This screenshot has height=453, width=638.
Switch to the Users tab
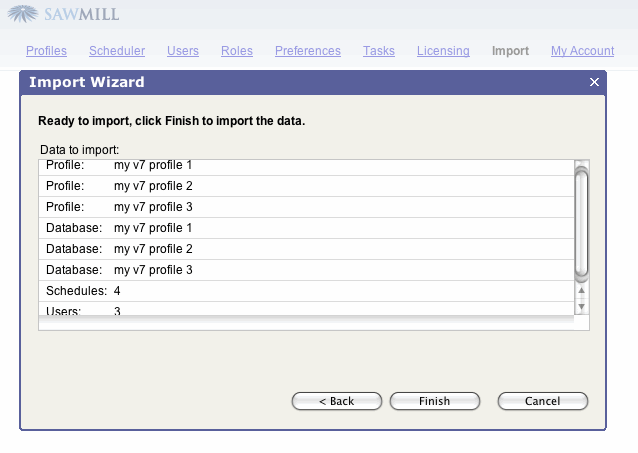[183, 51]
